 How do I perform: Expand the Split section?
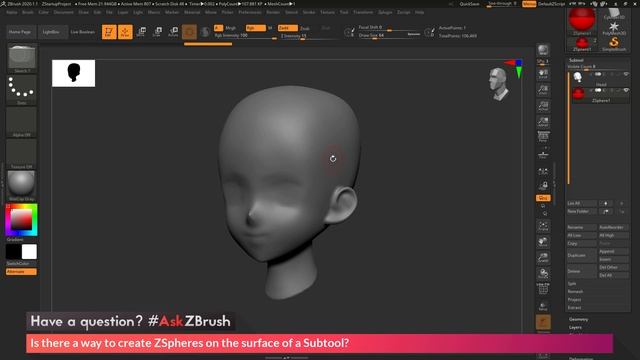tap(572, 283)
